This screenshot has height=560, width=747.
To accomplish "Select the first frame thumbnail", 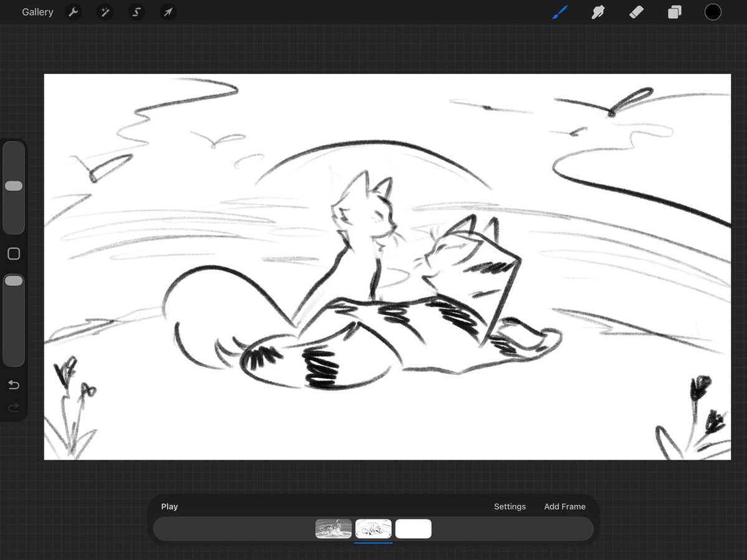I will tap(333, 528).
